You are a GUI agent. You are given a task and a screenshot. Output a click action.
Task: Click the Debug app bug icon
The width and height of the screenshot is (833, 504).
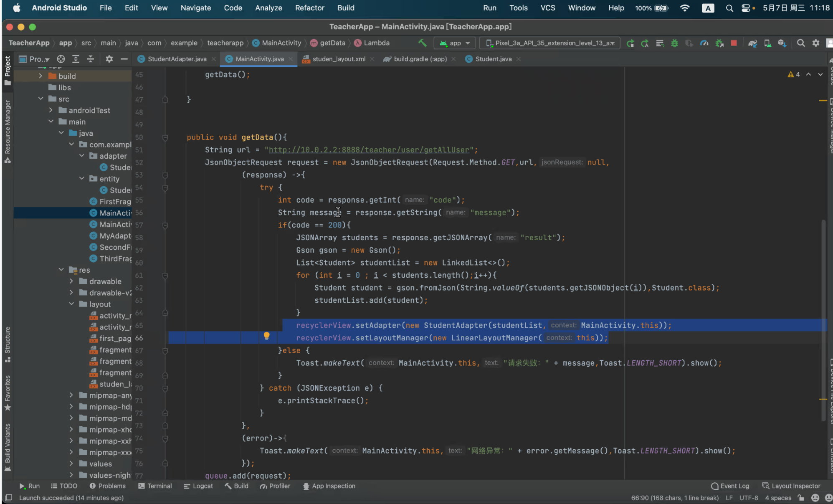click(674, 43)
